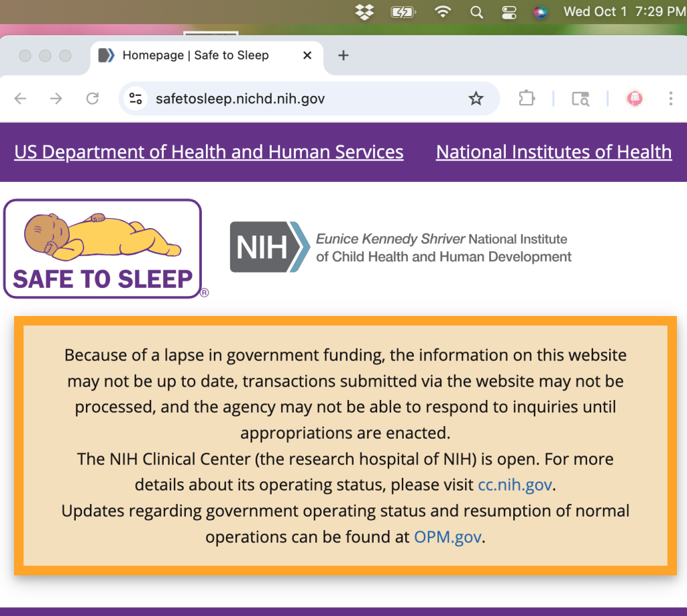
Task: Open the Chrome extensions puzzle icon
Action: coord(526,98)
